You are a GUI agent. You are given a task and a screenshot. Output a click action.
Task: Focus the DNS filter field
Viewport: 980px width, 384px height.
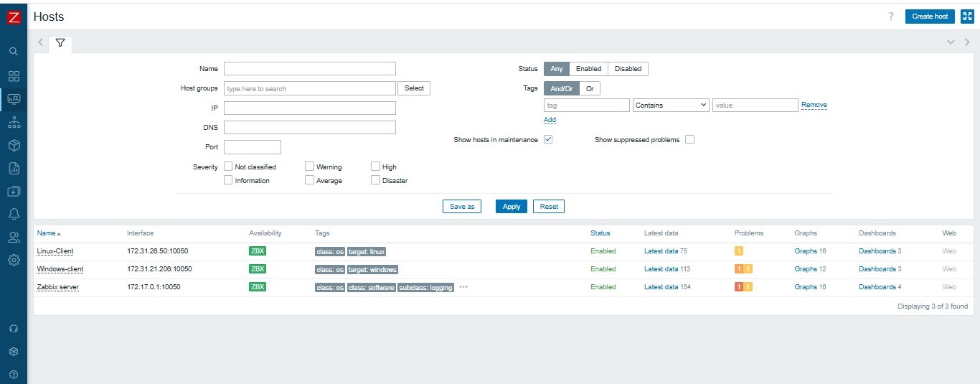pyautogui.click(x=310, y=127)
